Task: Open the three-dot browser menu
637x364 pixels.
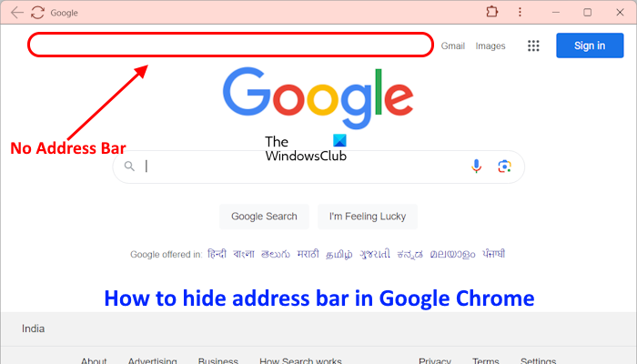Action: (x=520, y=12)
